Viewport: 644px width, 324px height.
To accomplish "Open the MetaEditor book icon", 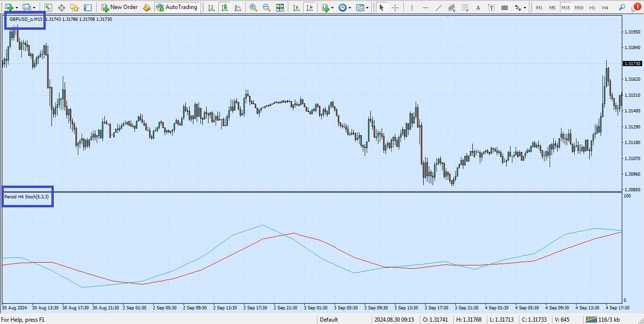I will click(x=147, y=8).
